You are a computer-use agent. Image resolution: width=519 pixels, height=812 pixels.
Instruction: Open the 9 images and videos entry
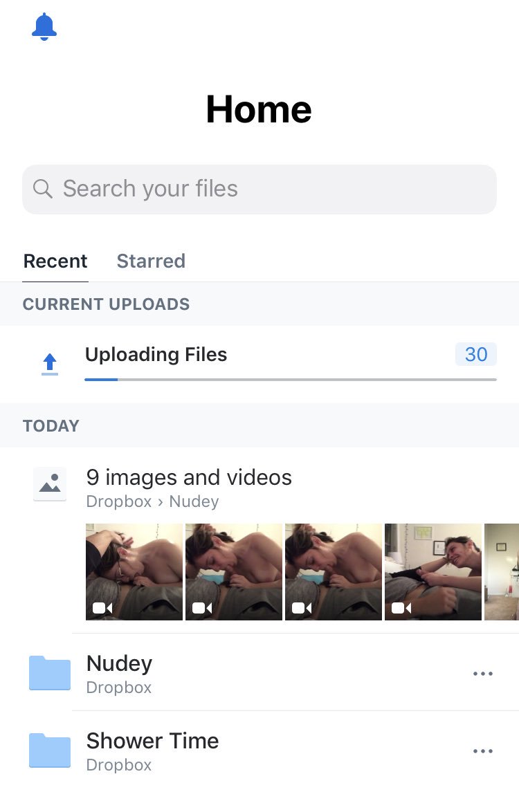click(x=189, y=477)
